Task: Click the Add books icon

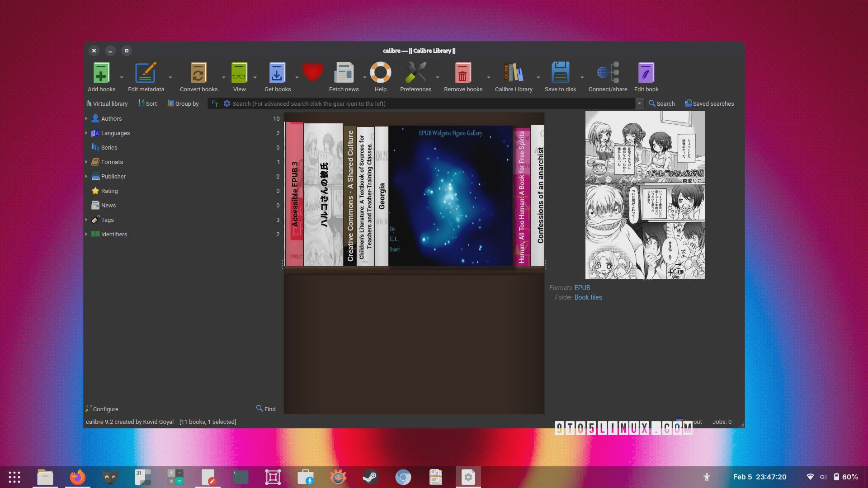Action: click(101, 73)
